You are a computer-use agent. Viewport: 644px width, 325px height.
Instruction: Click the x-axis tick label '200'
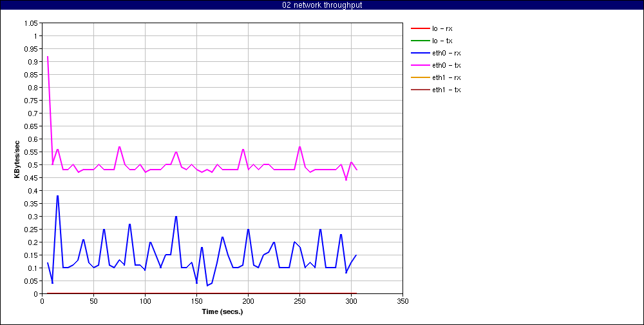tap(248, 301)
